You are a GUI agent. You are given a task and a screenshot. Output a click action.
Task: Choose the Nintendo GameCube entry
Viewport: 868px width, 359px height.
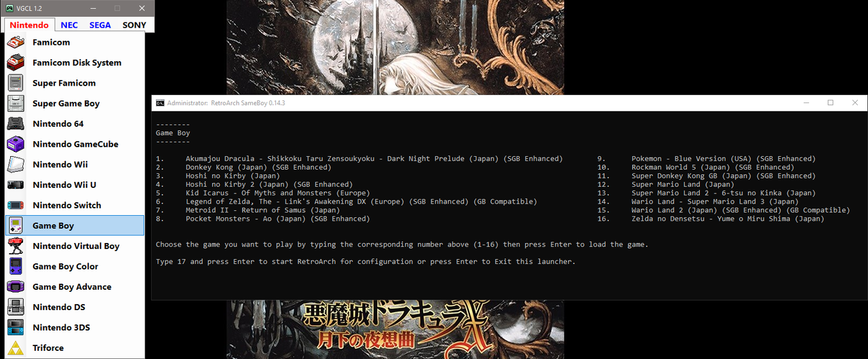pyautogui.click(x=76, y=144)
